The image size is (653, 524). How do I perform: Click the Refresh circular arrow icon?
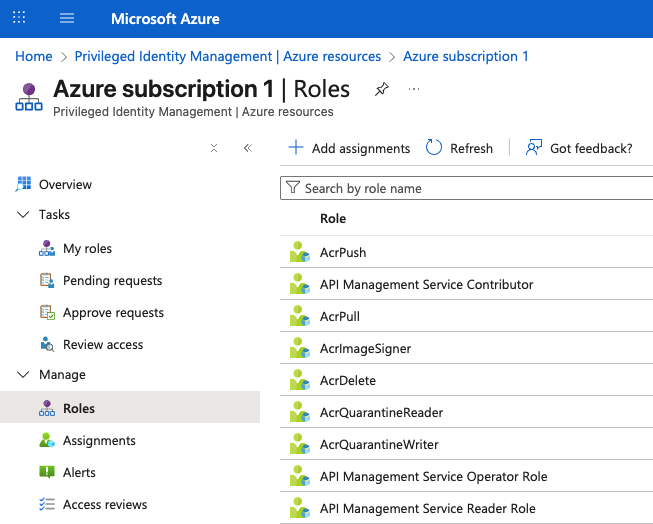[434, 148]
